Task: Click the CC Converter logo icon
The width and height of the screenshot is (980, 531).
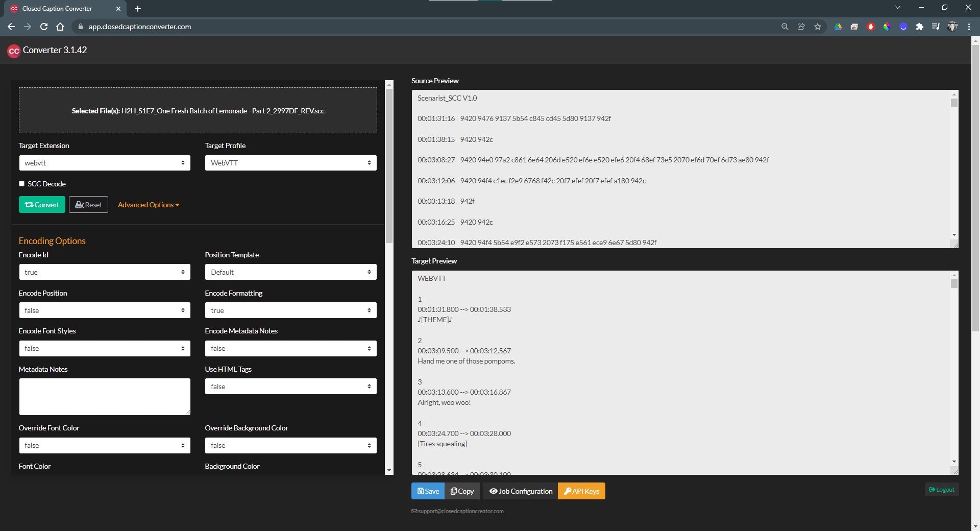Action: [14, 51]
